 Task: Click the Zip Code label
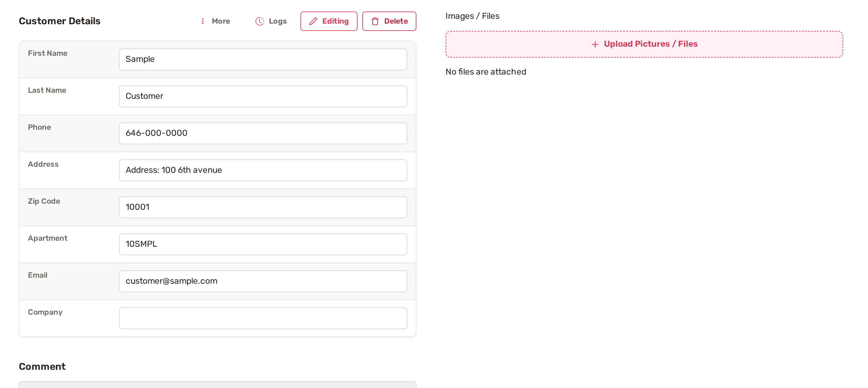click(44, 201)
